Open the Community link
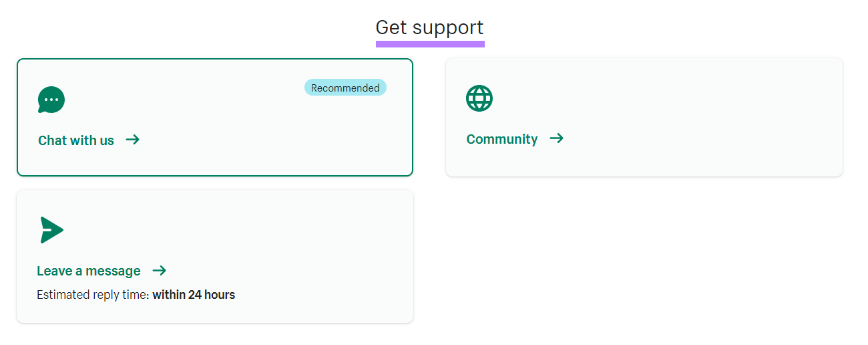 [x=502, y=139]
